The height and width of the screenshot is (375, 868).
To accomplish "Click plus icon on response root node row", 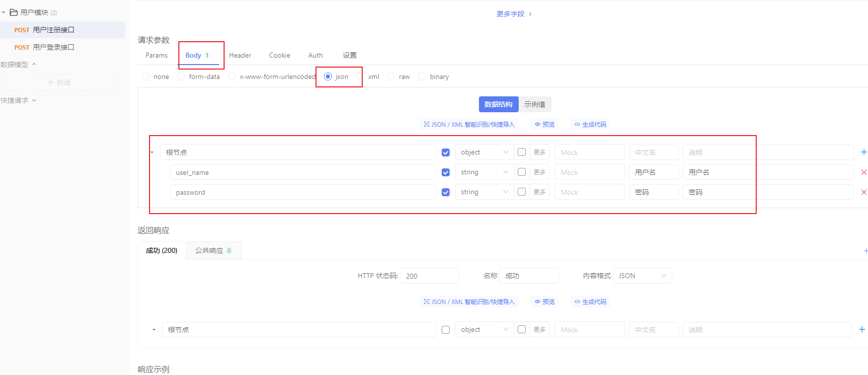I will pyautogui.click(x=862, y=329).
